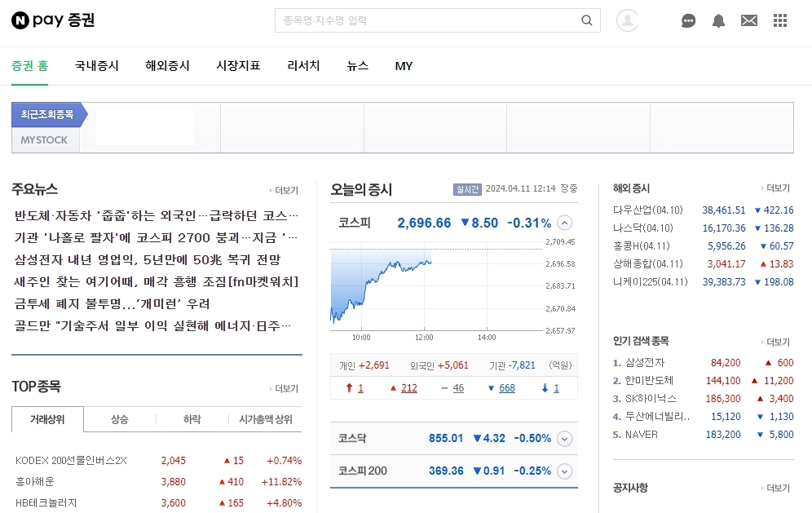Expand the 코스닥 index chevron
Viewport: 812px width, 513px height.
click(564, 438)
